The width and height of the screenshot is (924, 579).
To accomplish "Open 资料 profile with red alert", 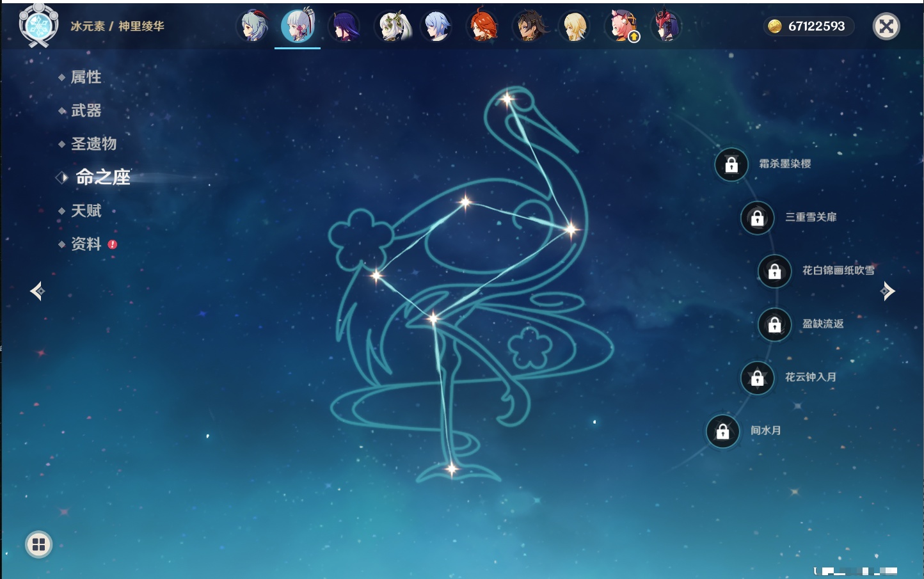I will pos(86,244).
